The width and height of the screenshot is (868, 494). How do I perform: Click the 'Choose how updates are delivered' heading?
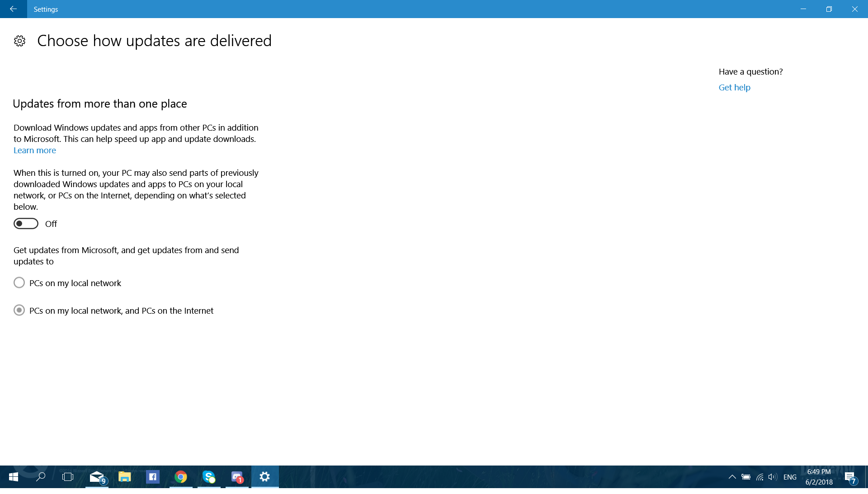pos(154,41)
